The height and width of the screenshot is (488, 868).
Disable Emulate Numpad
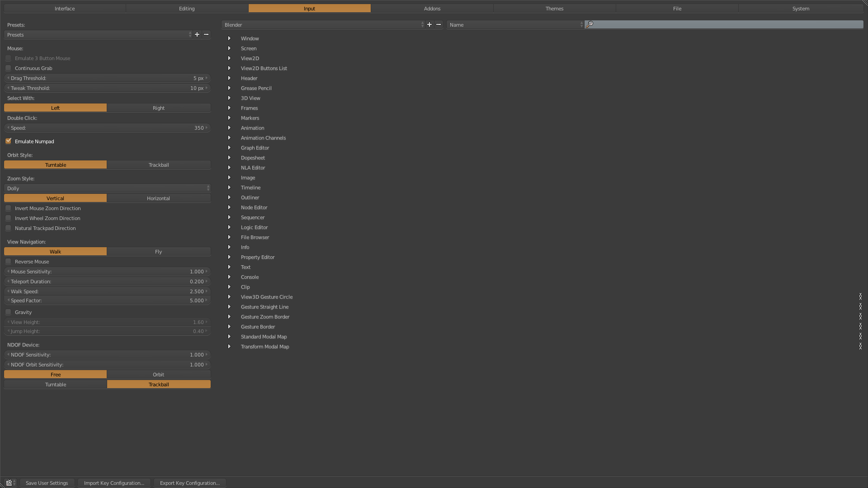8,141
